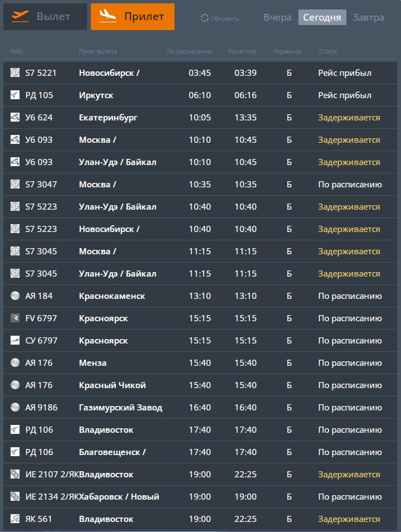Click the Обновить refresh link

click(x=225, y=18)
